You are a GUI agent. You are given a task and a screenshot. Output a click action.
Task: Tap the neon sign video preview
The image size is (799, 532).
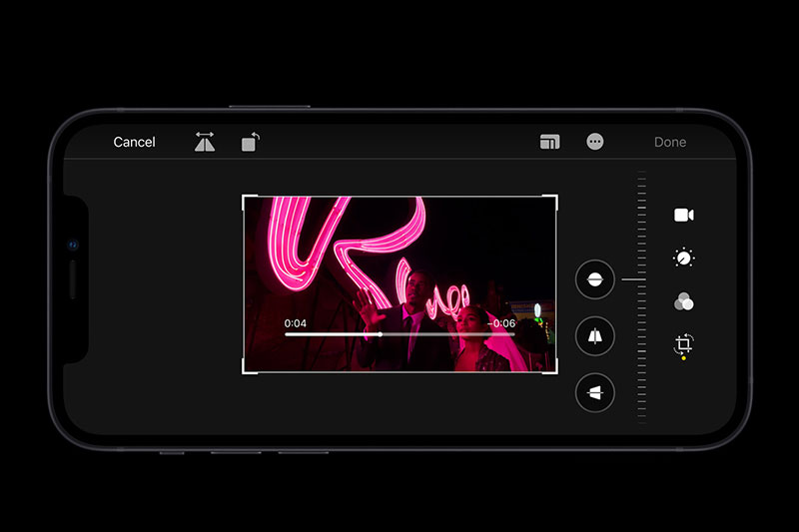pyautogui.click(x=399, y=260)
